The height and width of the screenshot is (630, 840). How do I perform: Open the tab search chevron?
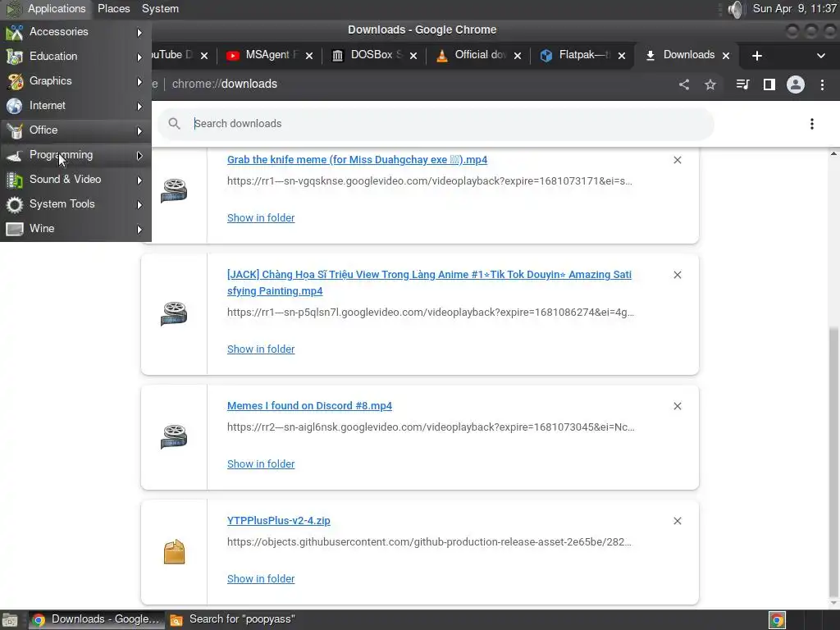click(820, 56)
